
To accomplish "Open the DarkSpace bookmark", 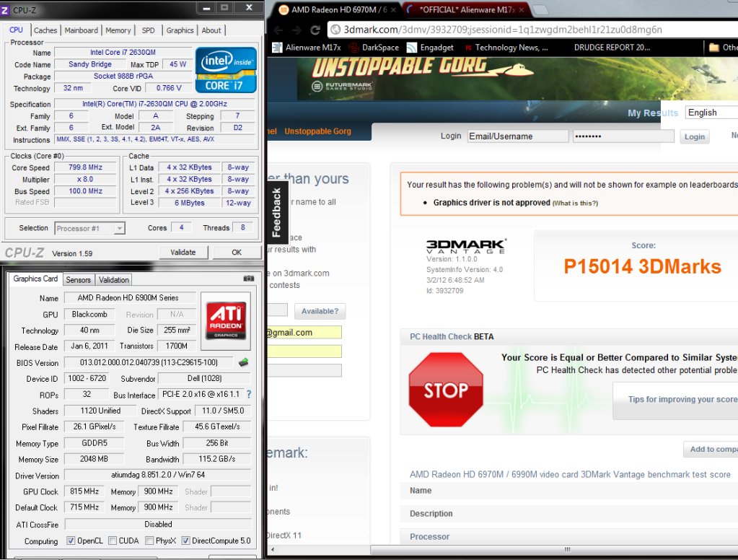I will click(x=374, y=48).
